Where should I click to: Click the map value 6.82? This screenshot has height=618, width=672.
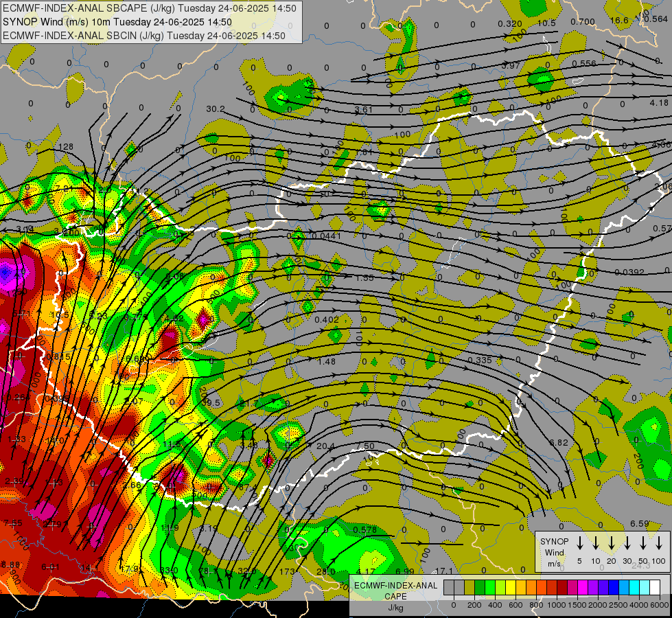tap(559, 442)
